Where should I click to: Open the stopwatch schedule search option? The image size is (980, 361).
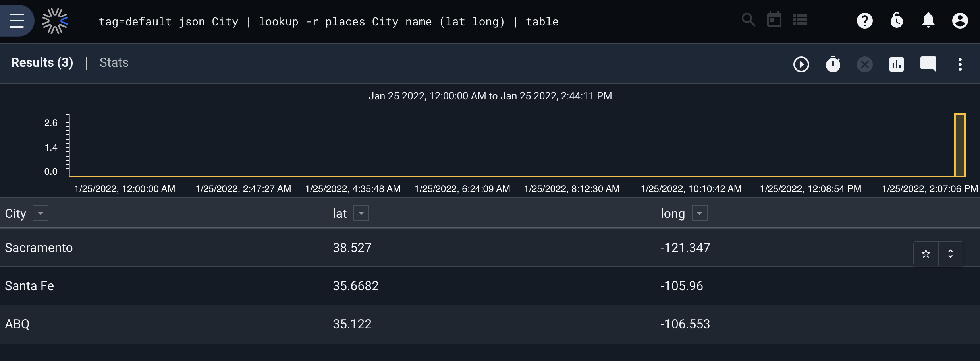(833, 64)
